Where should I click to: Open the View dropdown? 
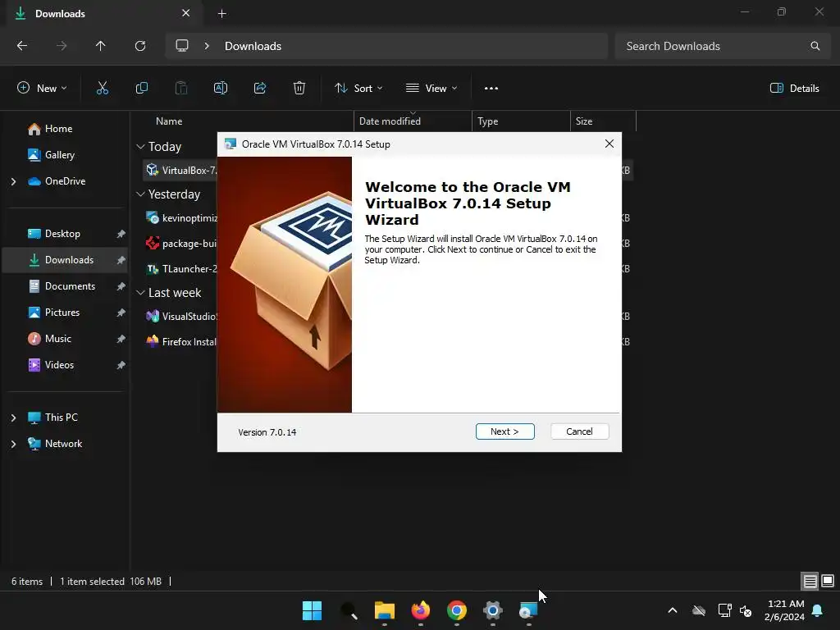(x=431, y=89)
